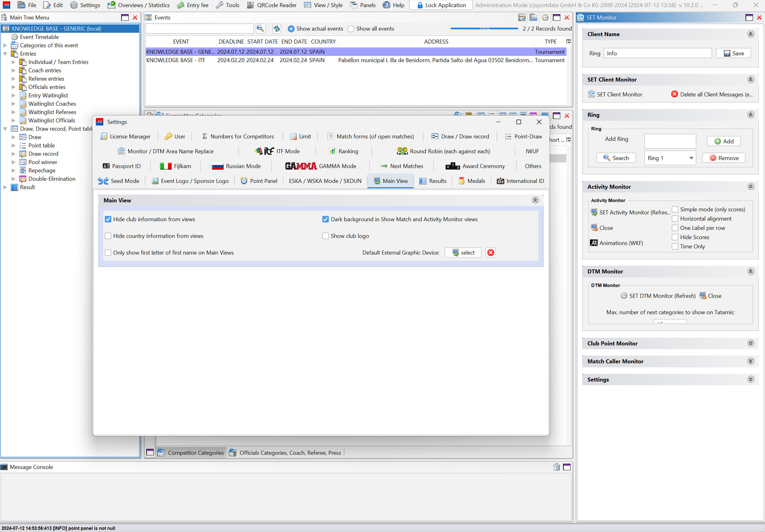The height and width of the screenshot is (532, 765).
Task: Toggle Dark background in Show Match views
Action: 326,219
